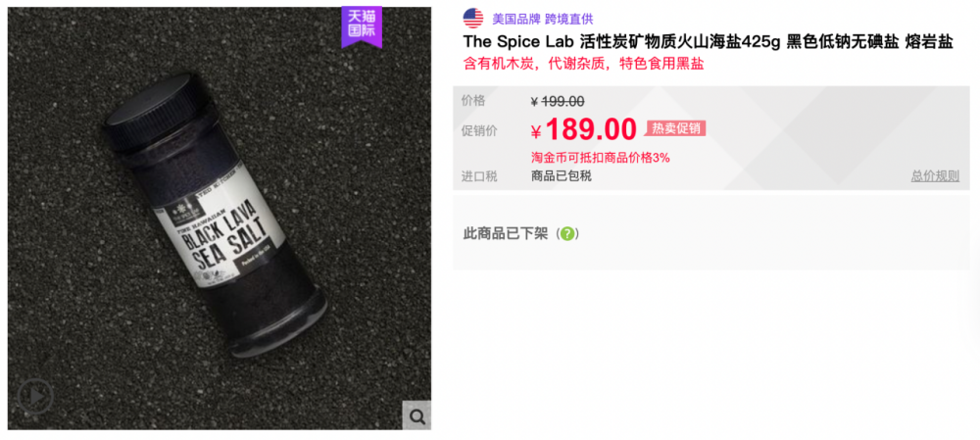Viewport: 980px width, 440px height.
Task: Click the 此商品已下架 status message
Action: point(506,234)
